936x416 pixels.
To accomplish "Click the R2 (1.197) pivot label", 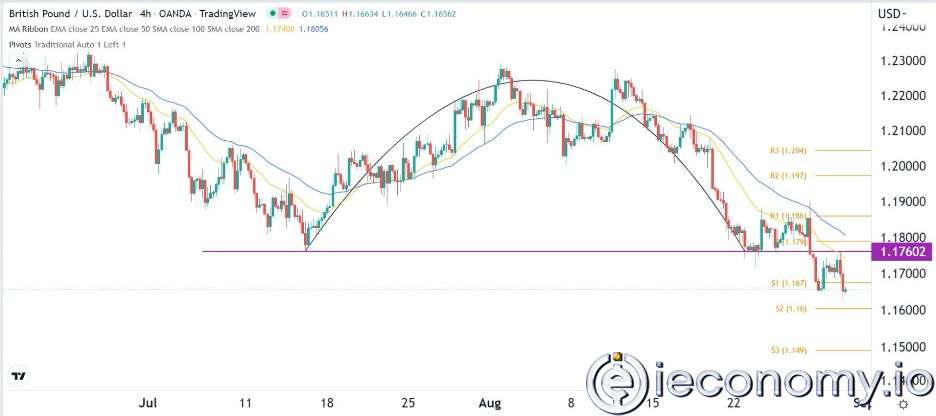I will (788, 175).
